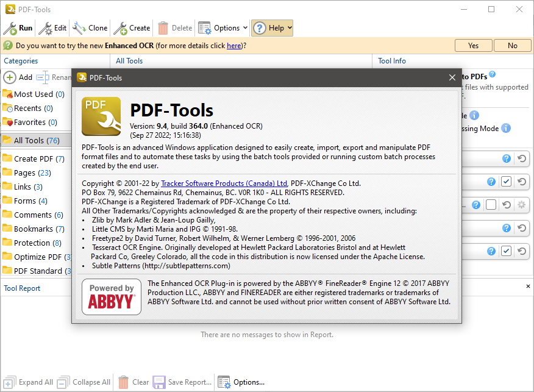The height and width of the screenshot is (392, 534).
Task: Clone the selected tool
Action: click(x=90, y=28)
